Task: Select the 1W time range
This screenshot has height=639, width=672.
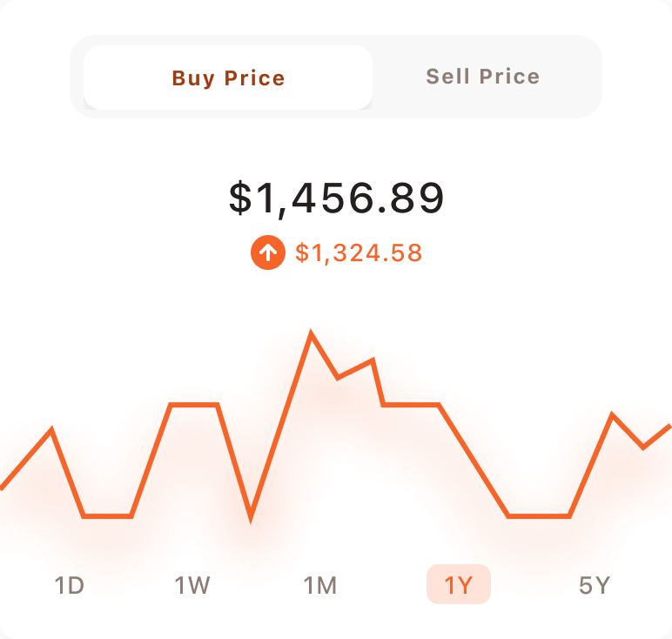Action: coord(192,585)
